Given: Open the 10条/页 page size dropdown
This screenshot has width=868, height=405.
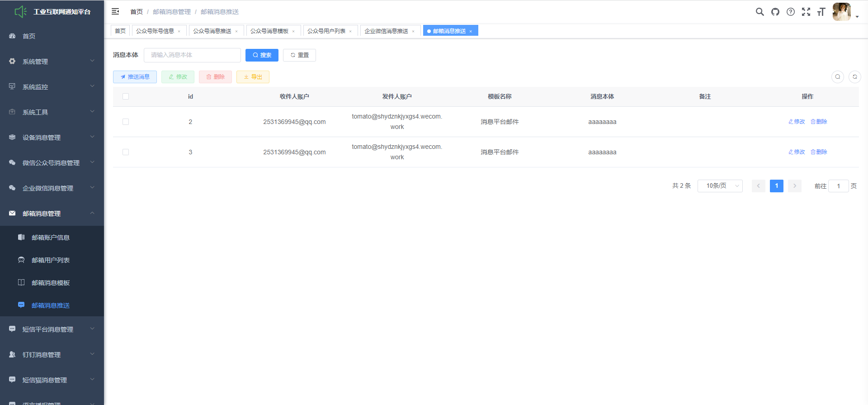Looking at the screenshot, I should coord(720,186).
